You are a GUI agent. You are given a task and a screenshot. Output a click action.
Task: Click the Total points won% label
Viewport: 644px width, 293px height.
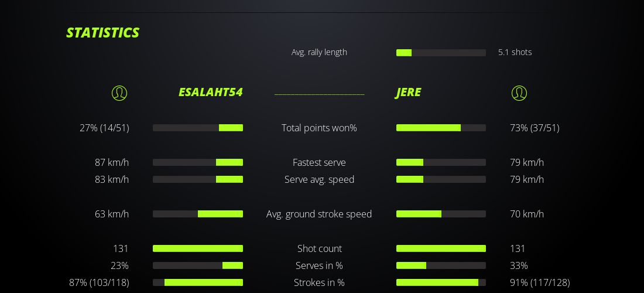(x=319, y=128)
